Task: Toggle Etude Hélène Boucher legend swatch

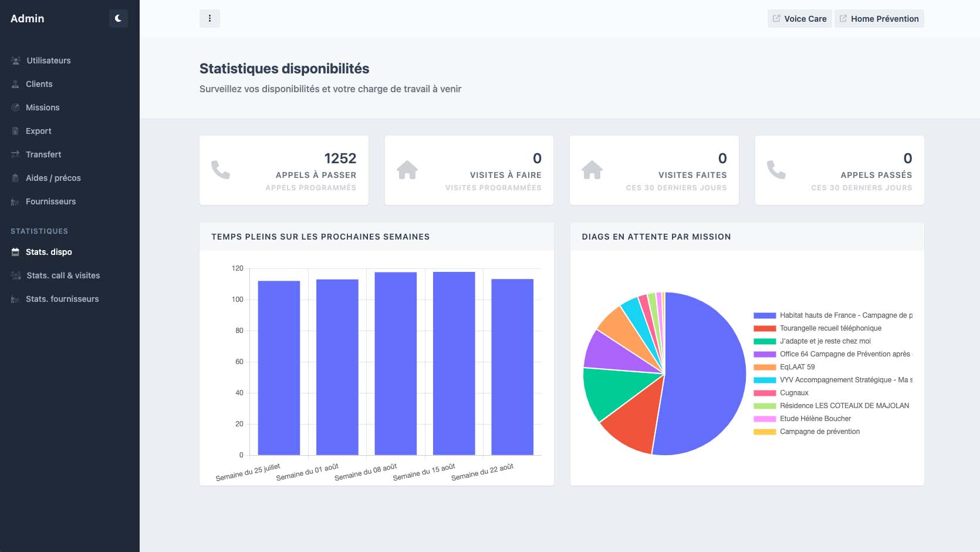Action: (765, 419)
